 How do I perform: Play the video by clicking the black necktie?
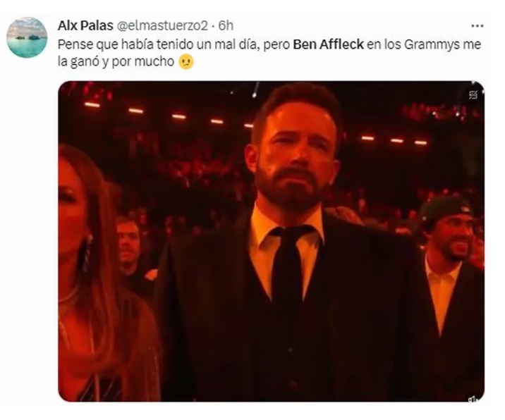click(x=288, y=282)
